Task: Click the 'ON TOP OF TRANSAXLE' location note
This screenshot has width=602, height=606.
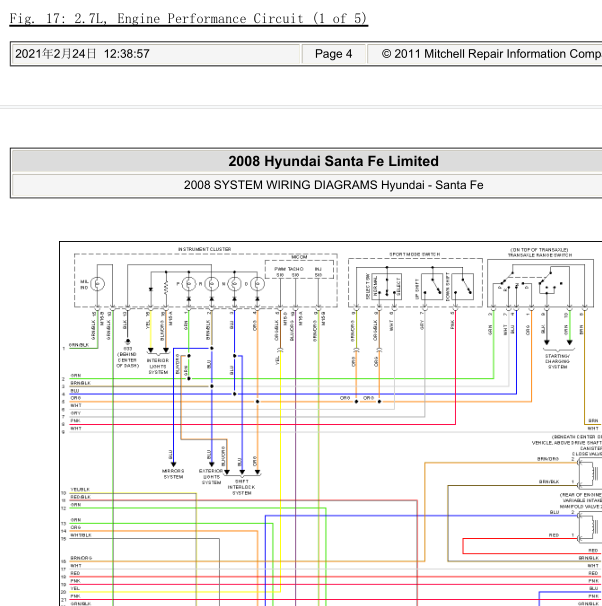Action: tap(539, 250)
